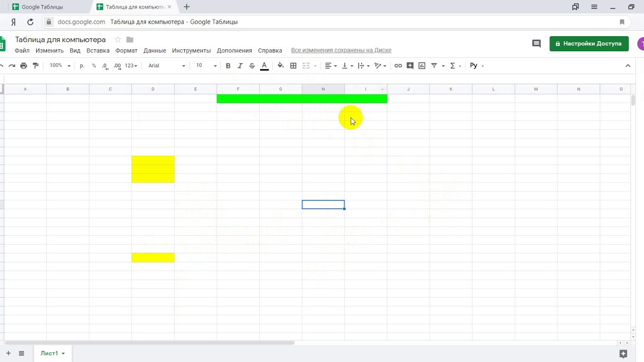Screen dimensions: 644x362
Task: Click the redo arrow icon
Action: coord(12,66)
